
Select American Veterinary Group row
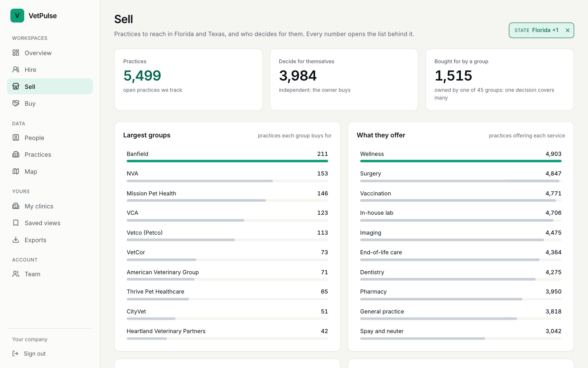tap(227, 275)
